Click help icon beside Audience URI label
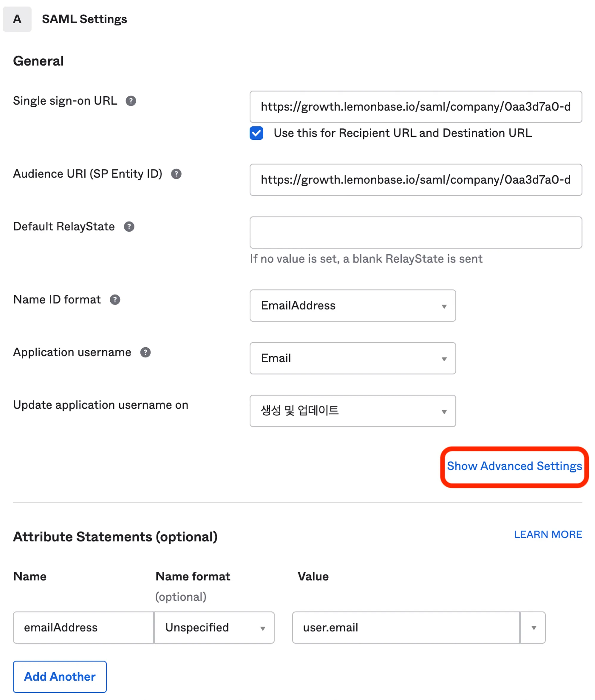 tap(176, 174)
